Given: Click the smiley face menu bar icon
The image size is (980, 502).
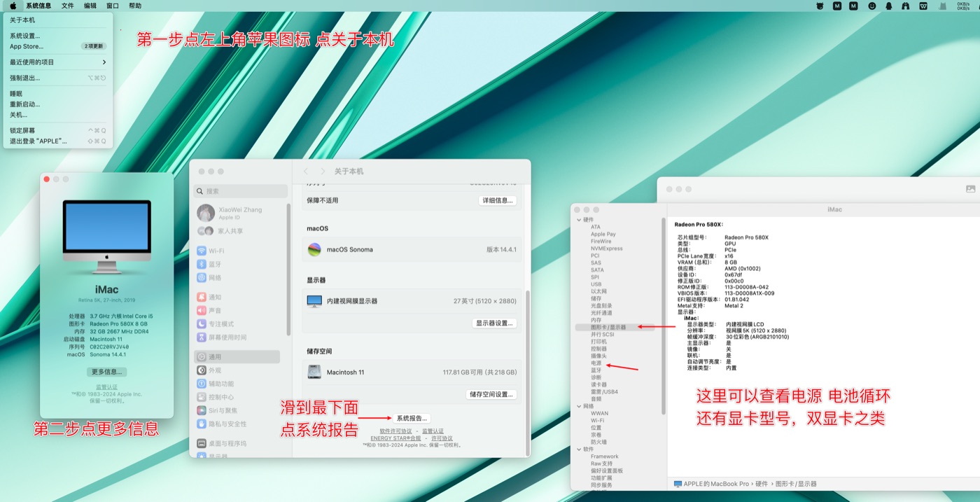Looking at the screenshot, I should coord(872,6).
